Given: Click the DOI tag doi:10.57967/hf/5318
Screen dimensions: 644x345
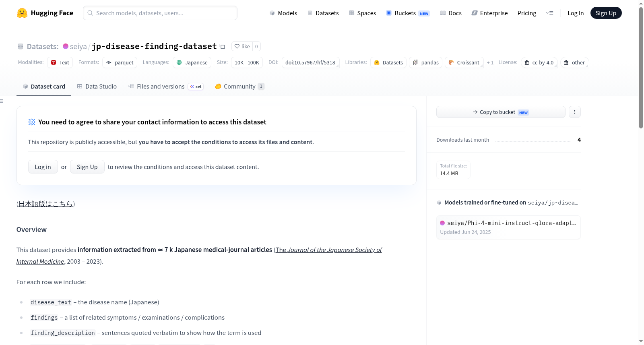Looking at the screenshot, I should 310,62.
